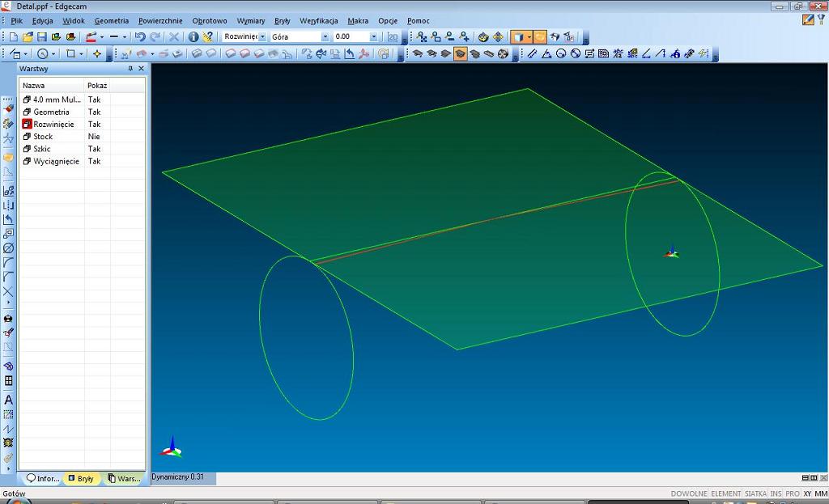
Task: Show the Stock layer by clicking Nie
Action: (94, 136)
